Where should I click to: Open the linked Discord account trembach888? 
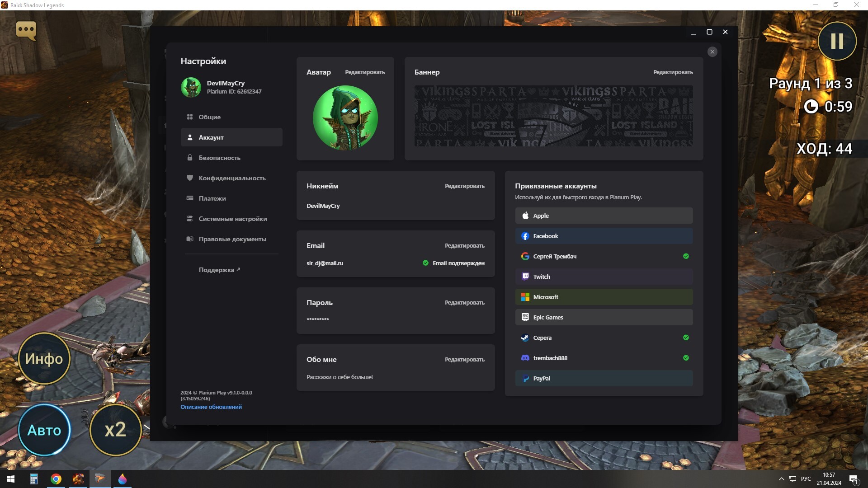coord(604,358)
